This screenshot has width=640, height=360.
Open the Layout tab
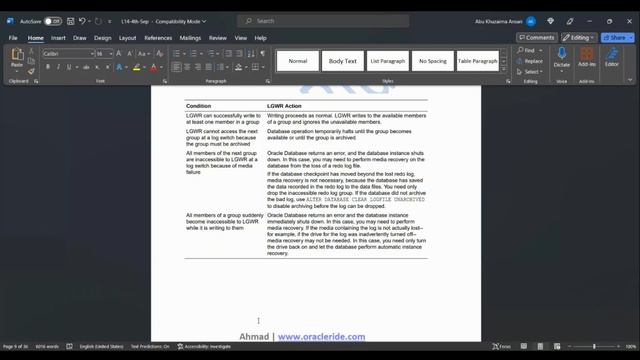pos(127,38)
